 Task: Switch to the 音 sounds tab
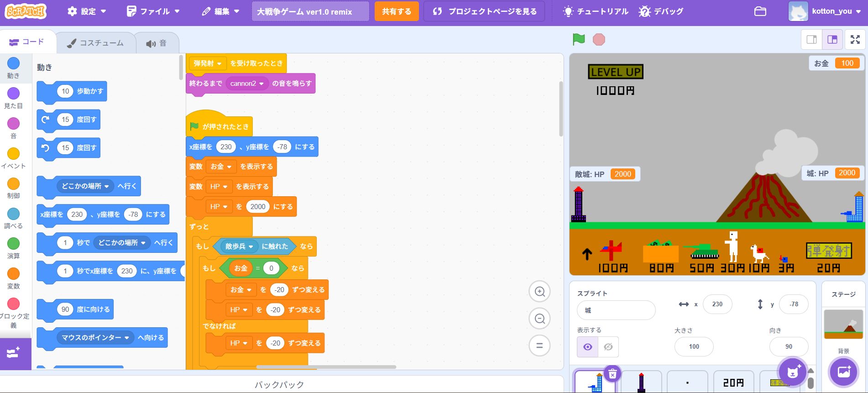point(157,43)
